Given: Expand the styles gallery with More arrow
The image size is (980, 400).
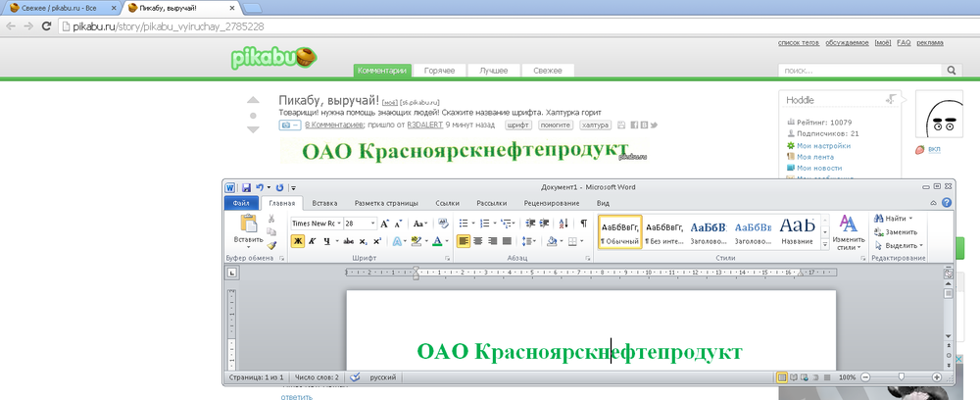Looking at the screenshot, I should pyautogui.click(x=825, y=245).
